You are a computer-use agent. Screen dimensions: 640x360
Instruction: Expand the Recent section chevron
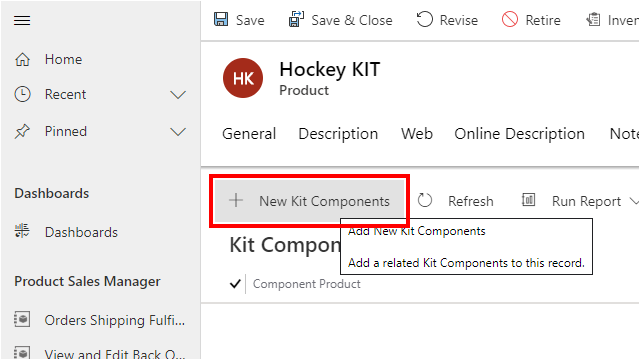pos(178,95)
